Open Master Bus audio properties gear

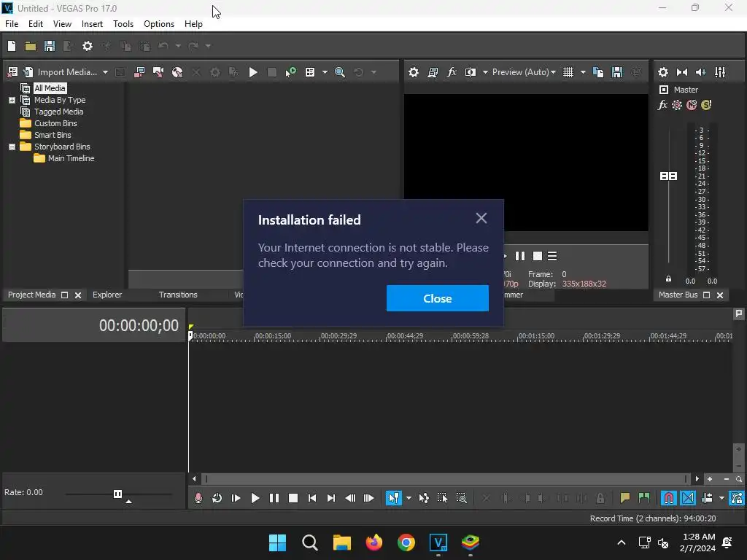point(663,72)
